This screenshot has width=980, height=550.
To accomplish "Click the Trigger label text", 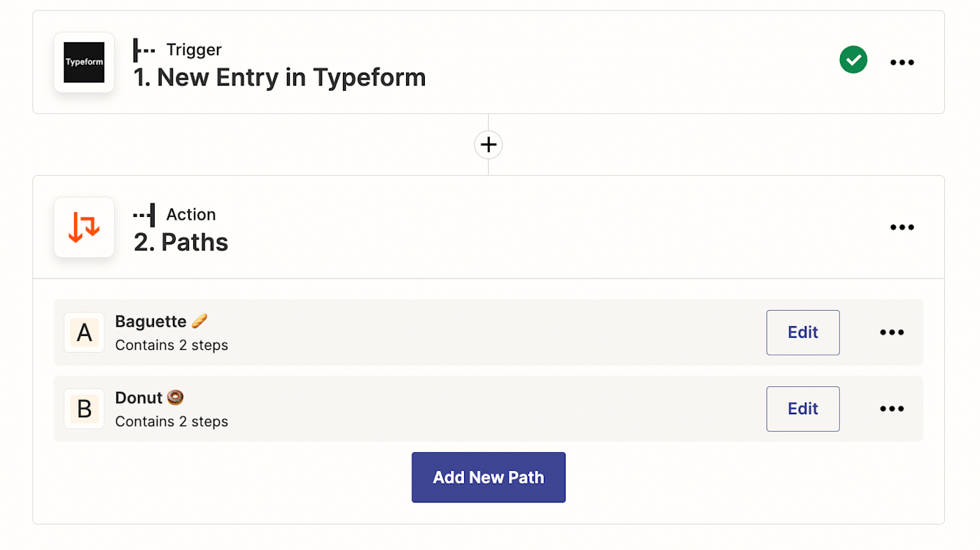I will pos(193,50).
